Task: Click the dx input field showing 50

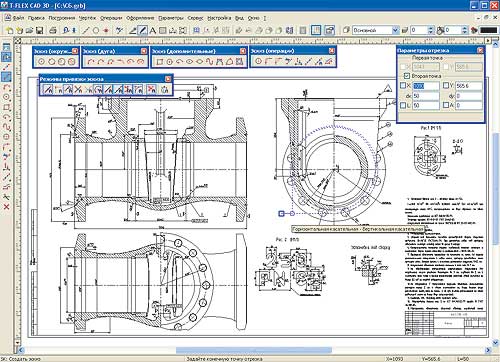Action: (426, 96)
